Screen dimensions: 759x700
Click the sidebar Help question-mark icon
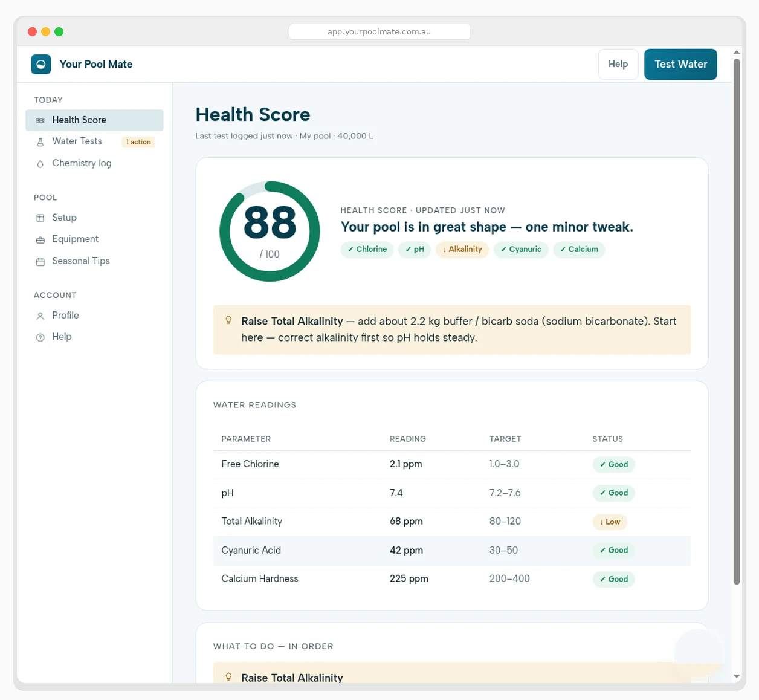click(x=40, y=337)
